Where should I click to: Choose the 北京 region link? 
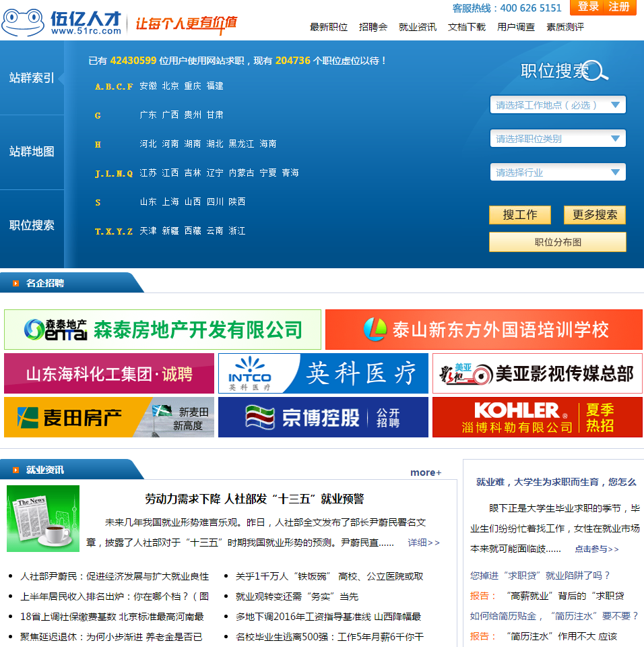coord(170,86)
